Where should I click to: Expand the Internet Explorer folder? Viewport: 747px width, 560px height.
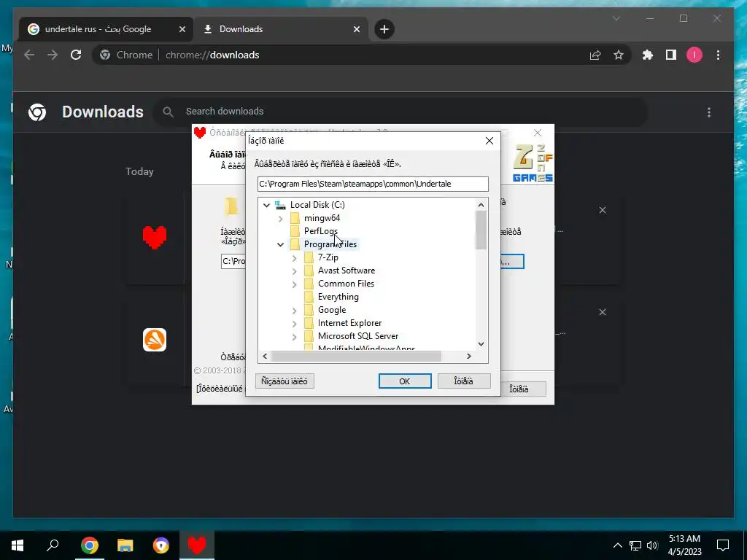(294, 324)
